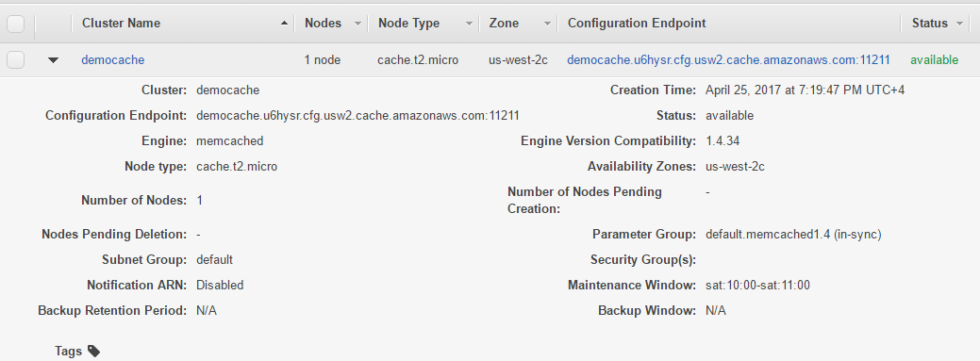Open the Zone column dropdown arrow
Screen dimensions: 980x361
547,24
